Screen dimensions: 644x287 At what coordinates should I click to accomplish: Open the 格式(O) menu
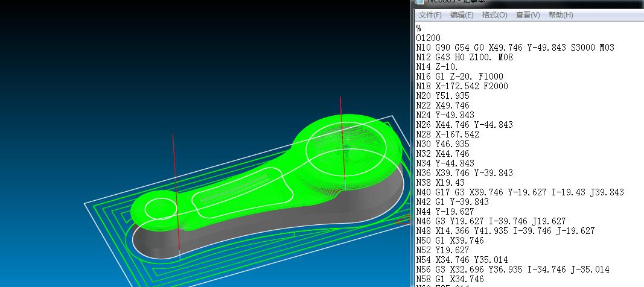click(494, 15)
